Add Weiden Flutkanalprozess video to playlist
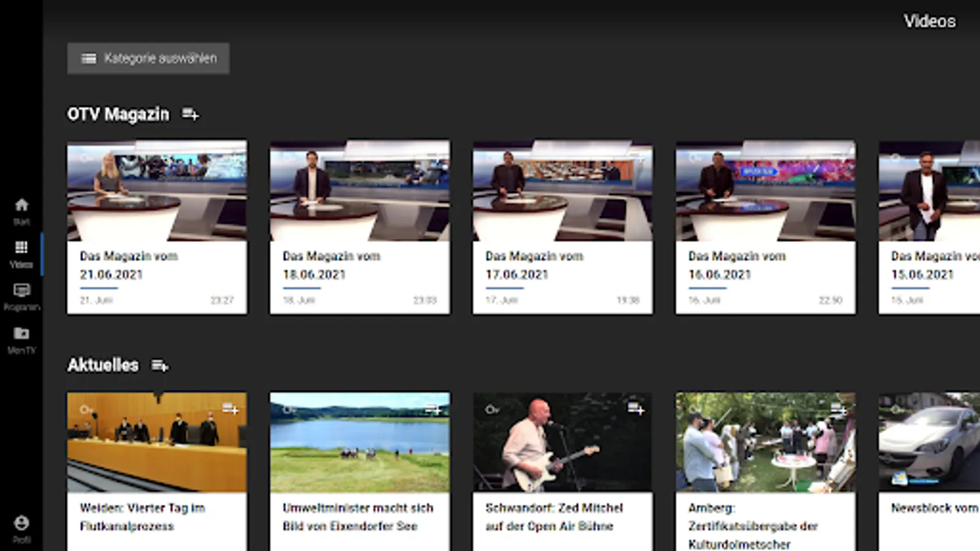This screenshot has width=980, height=551. 230,408
